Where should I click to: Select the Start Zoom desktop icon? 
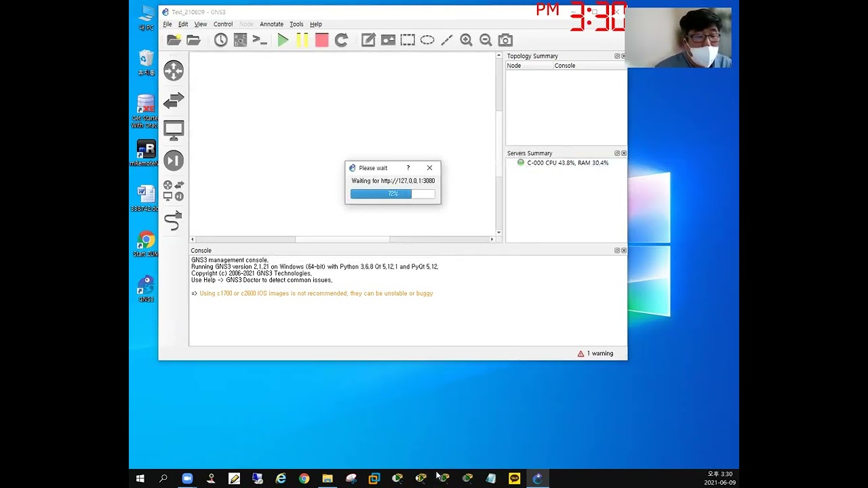pos(146,245)
